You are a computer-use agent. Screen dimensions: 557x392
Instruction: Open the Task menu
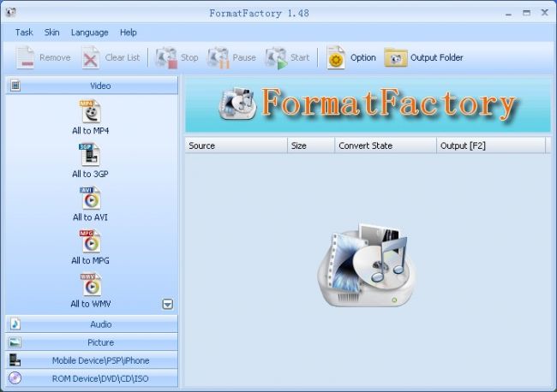24,33
